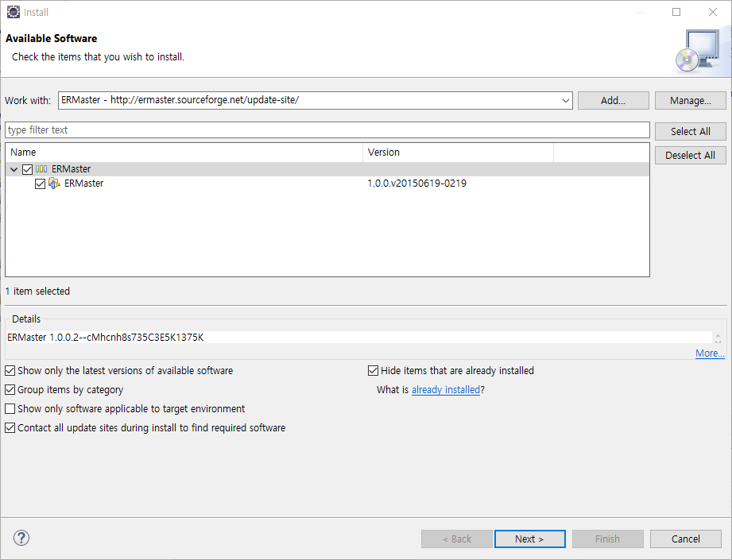732x560 pixels.
Task: Enable Show only software applicable to target environment
Action: (x=10, y=409)
